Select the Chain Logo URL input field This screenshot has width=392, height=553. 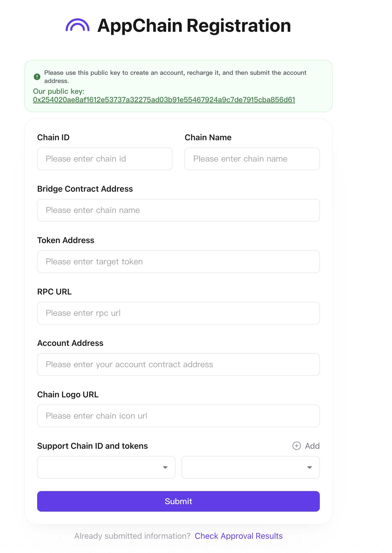(178, 416)
